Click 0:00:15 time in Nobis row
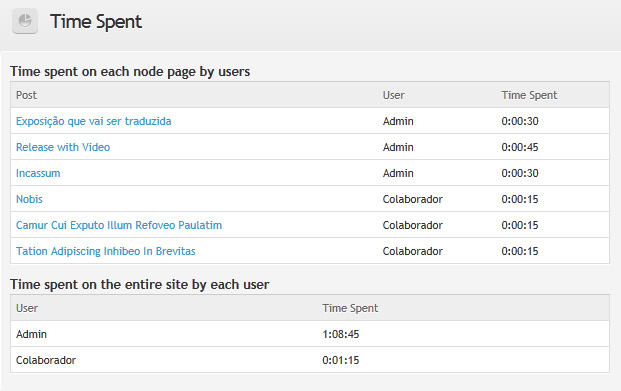This screenshot has width=621, height=391. (x=520, y=199)
